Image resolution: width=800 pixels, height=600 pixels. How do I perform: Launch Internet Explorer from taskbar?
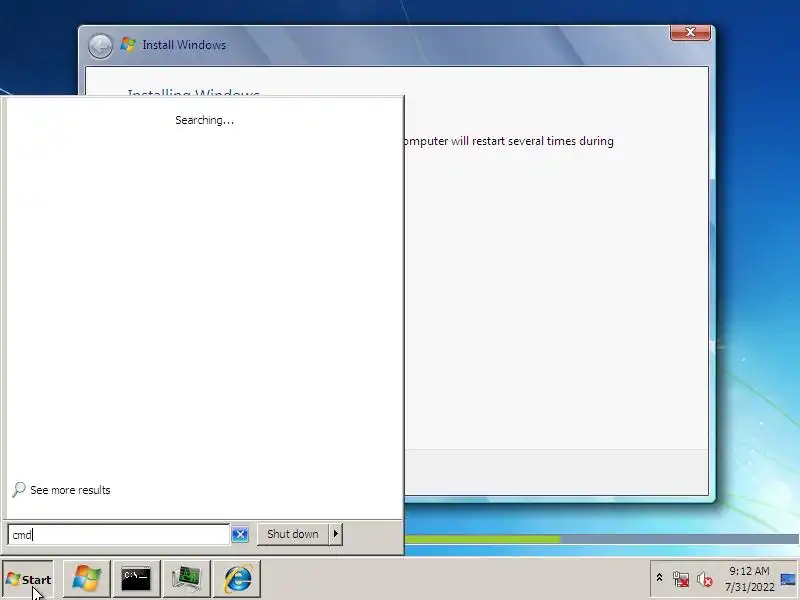pyautogui.click(x=237, y=579)
